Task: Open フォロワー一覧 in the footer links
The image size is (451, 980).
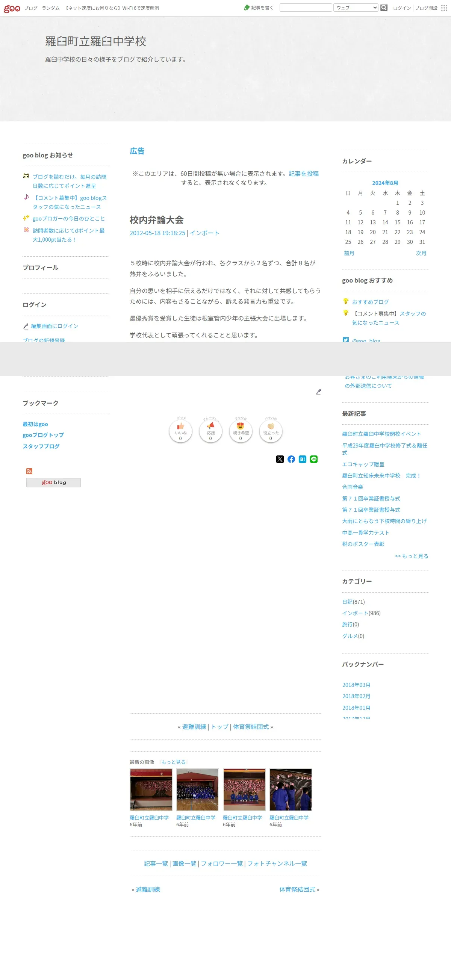Action: pyautogui.click(x=222, y=864)
